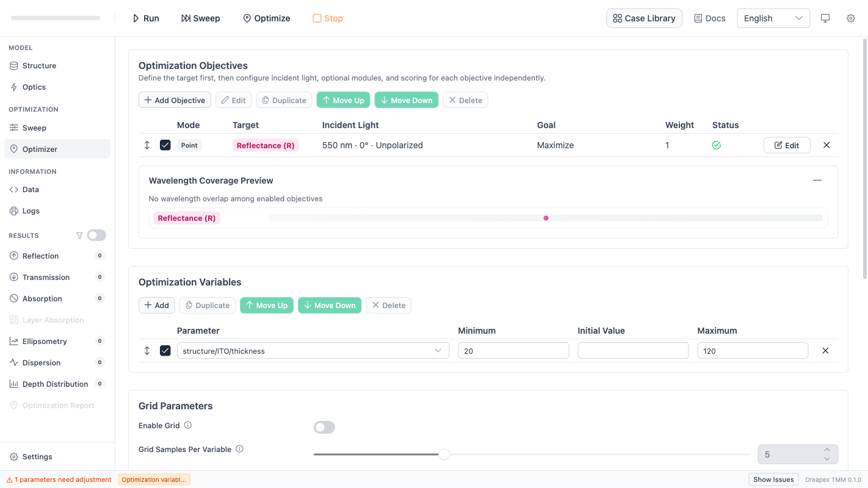Click the monitor display icon in top bar
This screenshot has width=868, height=488.
point(825,18)
